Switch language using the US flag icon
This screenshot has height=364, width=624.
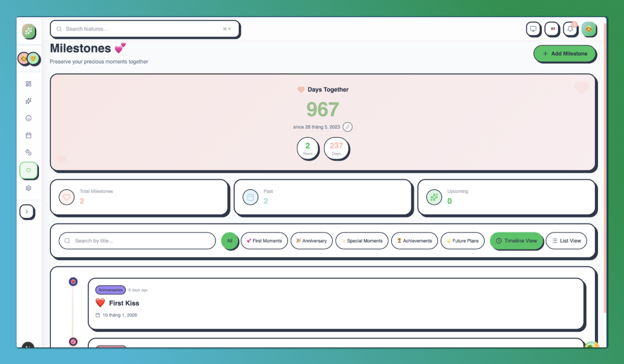pos(552,29)
